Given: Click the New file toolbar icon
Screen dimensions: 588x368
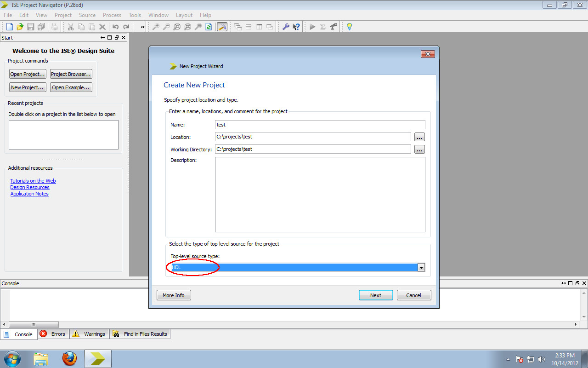Looking at the screenshot, I should tap(9, 27).
